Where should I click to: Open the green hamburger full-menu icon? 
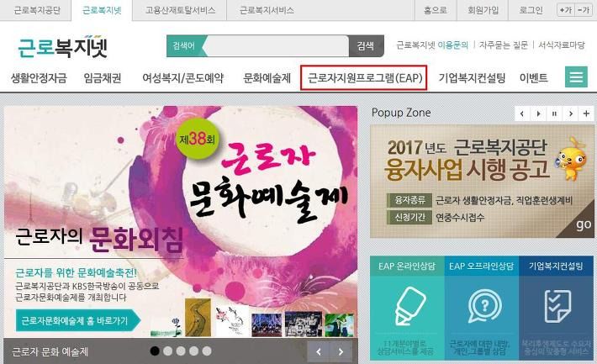[576, 76]
